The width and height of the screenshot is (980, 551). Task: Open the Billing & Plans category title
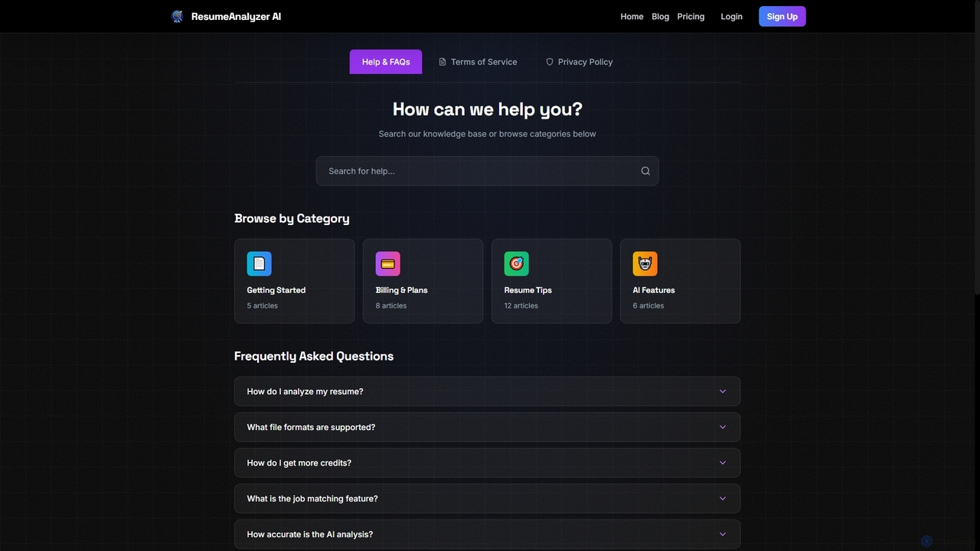click(402, 290)
